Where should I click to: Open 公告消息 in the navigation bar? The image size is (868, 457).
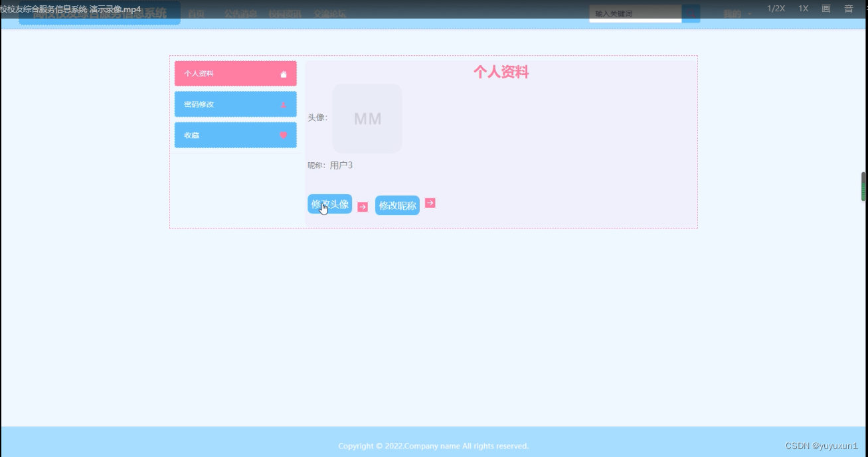[240, 13]
